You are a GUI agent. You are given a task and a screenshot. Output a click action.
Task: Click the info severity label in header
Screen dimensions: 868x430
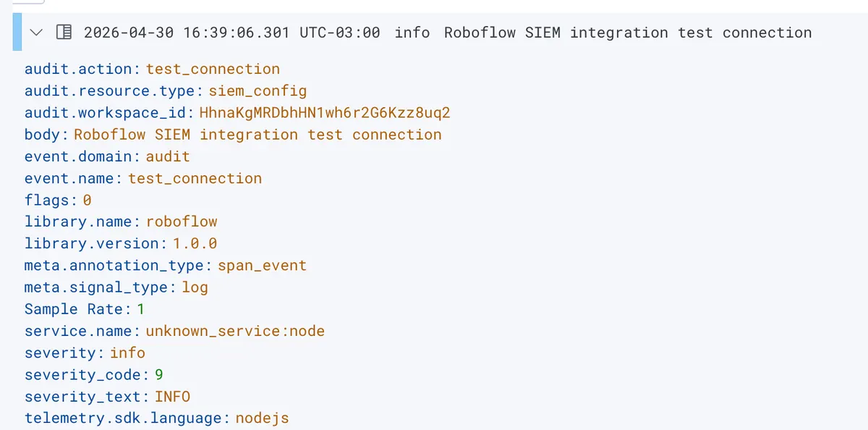(x=412, y=33)
